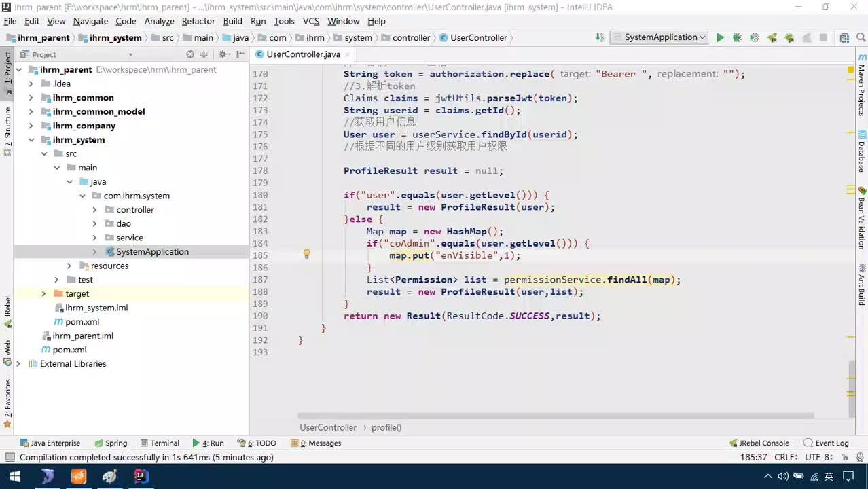Open the Build menu
Screen dimensions: 868x489
(x=232, y=21)
